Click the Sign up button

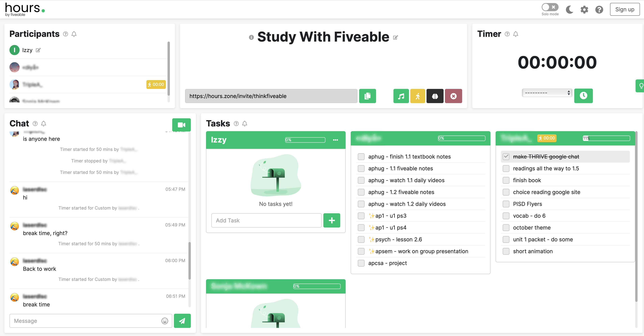[x=625, y=9]
